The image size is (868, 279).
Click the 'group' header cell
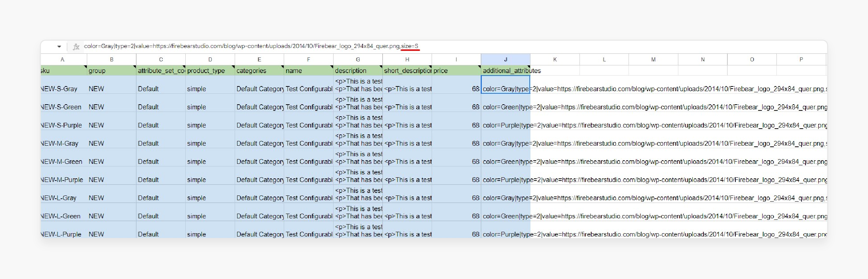[112, 70]
